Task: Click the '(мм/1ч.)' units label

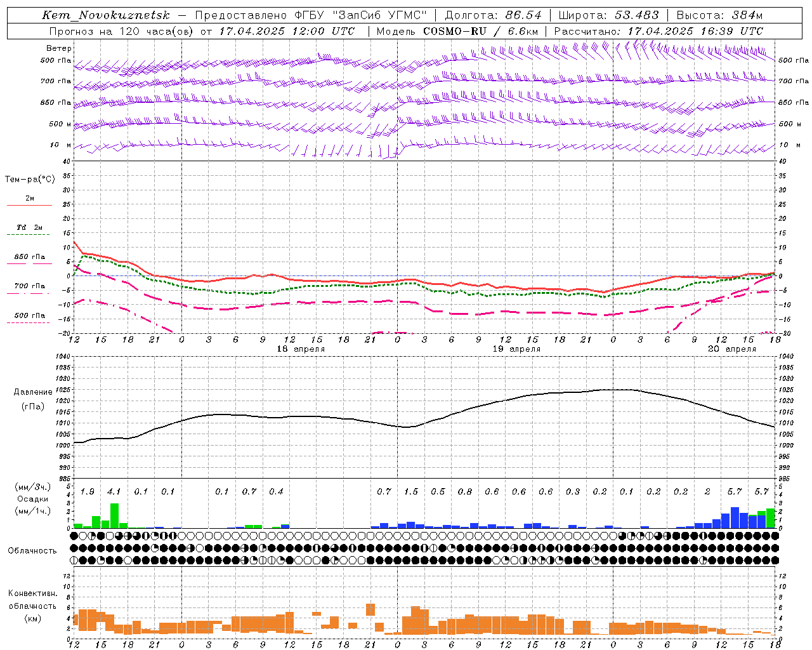Action: pyautogui.click(x=32, y=511)
